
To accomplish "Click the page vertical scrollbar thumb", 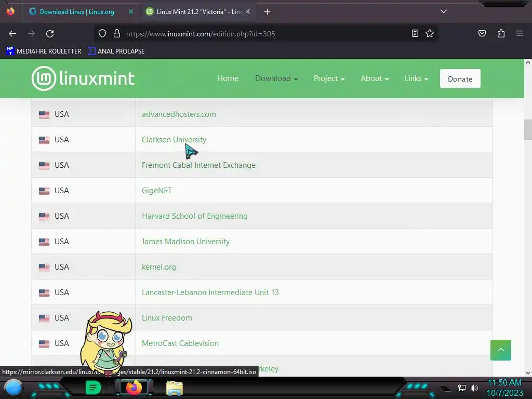I will pos(528,129).
